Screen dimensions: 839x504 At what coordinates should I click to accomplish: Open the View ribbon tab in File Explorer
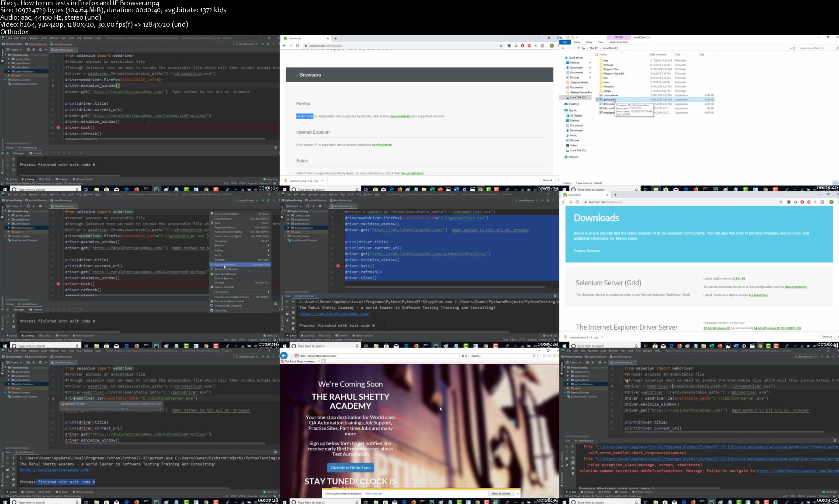600,42
